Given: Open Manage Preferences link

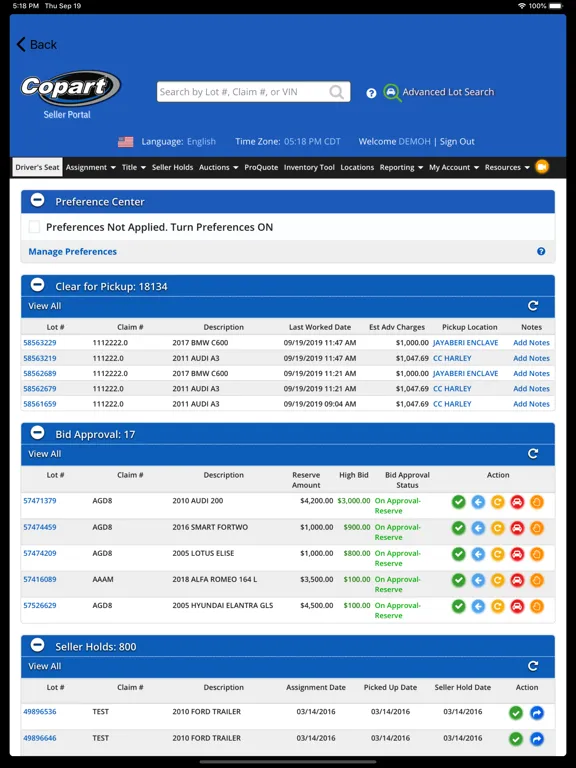Looking at the screenshot, I should point(72,251).
